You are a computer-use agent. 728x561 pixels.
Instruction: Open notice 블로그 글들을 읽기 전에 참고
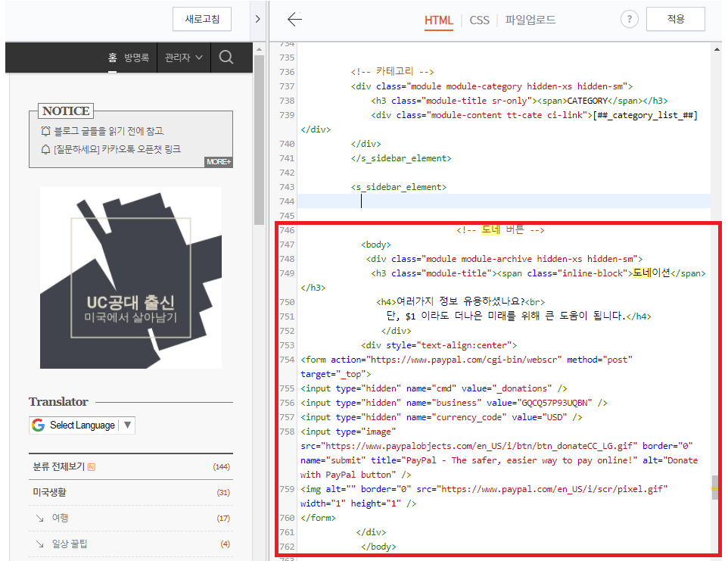click(x=109, y=131)
